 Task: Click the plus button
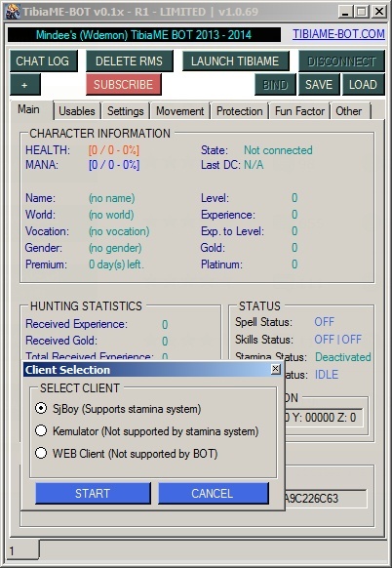pyautogui.click(x=25, y=84)
